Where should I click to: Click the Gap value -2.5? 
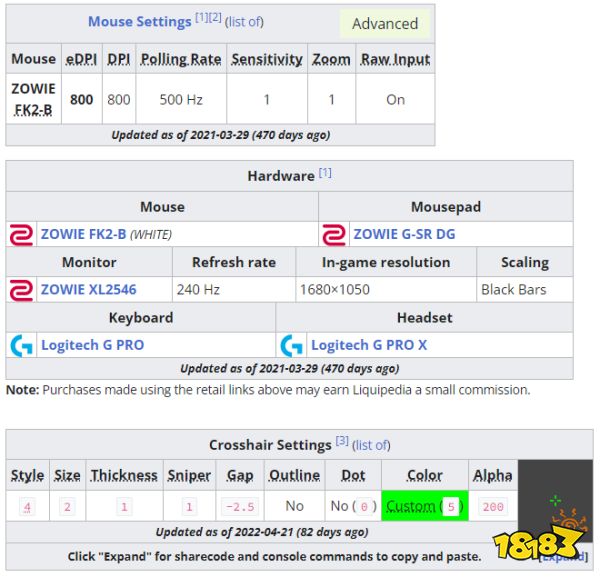click(x=240, y=507)
